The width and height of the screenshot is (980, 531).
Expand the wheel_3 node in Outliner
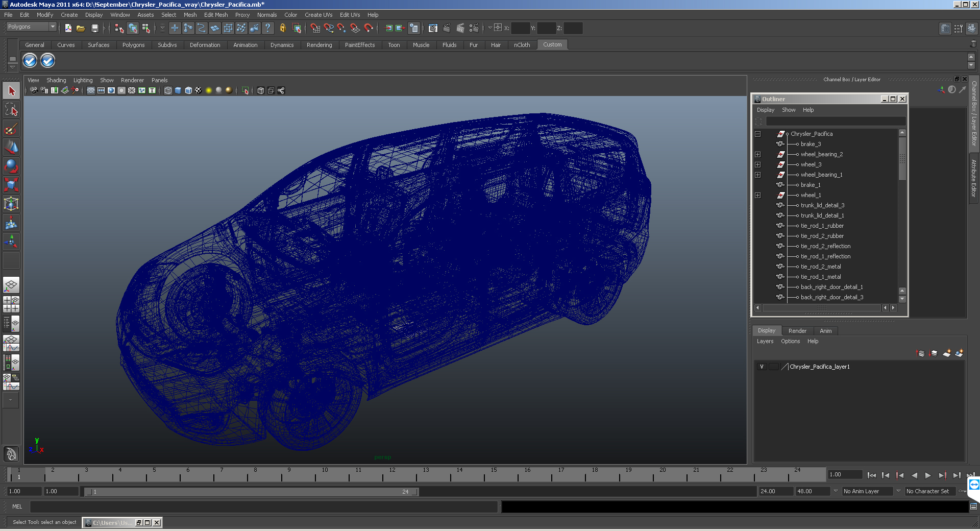point(758,164)
